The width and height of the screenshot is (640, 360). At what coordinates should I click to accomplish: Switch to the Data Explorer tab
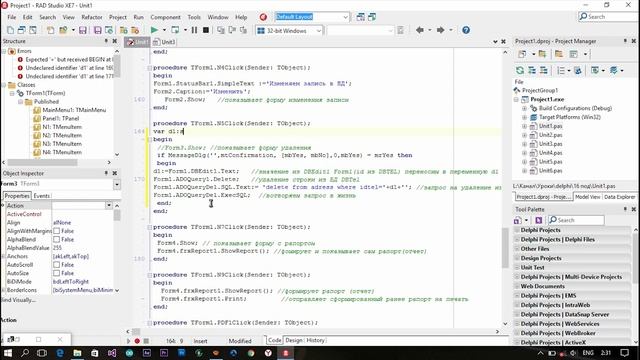click(x=619, y=197)
